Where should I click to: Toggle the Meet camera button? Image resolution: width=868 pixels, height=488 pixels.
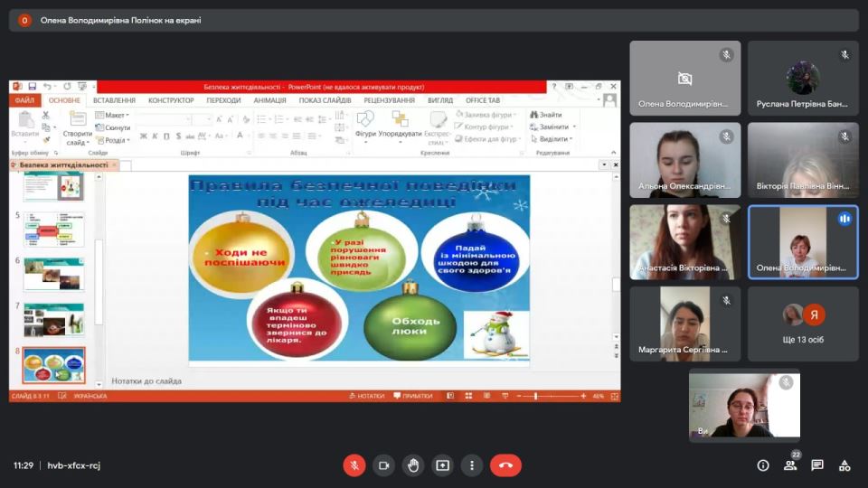tap(383, 465)
